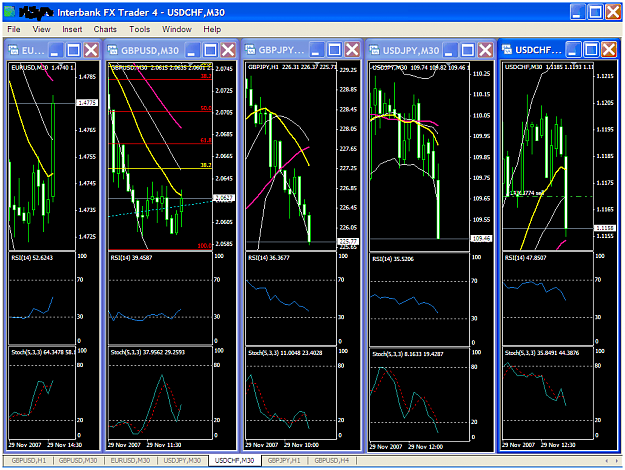The image size is (625, 470).
Task: Click the 50.0 Fibonacci level on GBPUSD
Action: coord(206,108)
